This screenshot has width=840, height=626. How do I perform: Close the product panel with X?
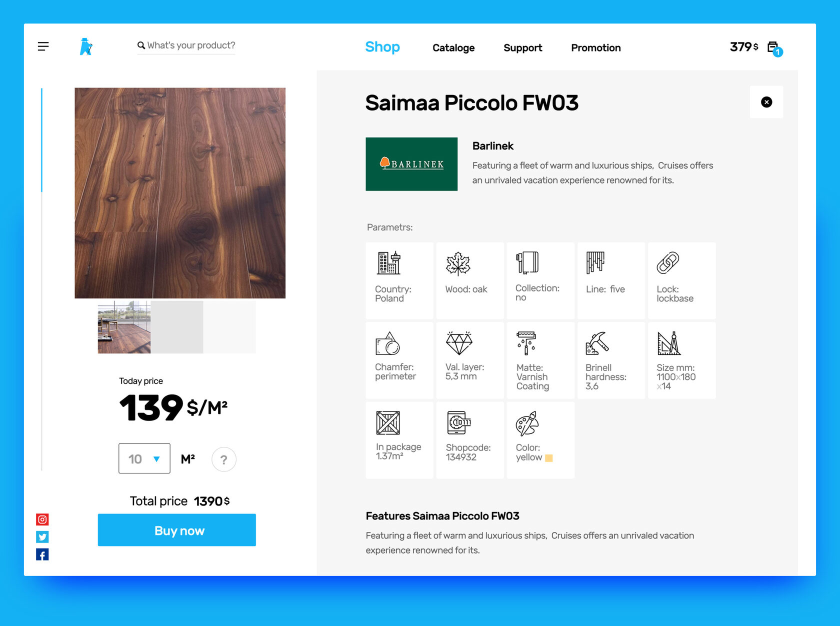[x=766, y=102]
